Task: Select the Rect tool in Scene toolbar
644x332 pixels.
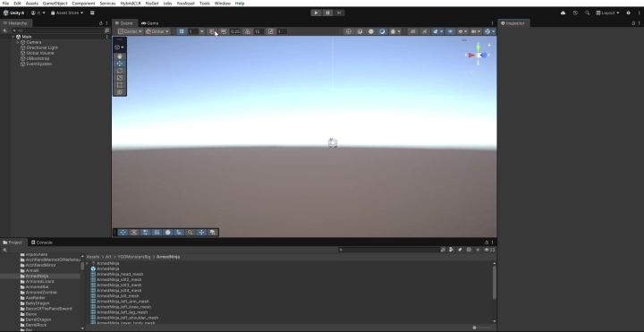Action: click(x=120, y=85)
